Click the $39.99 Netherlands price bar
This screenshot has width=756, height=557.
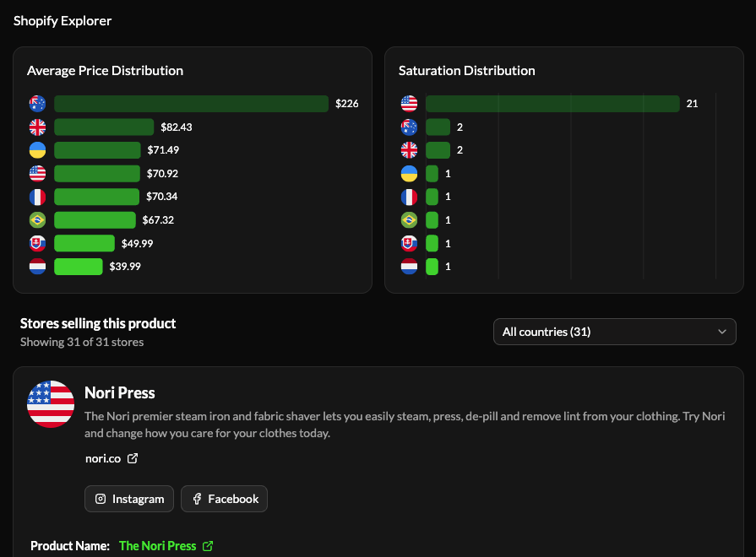click(79, 267)
